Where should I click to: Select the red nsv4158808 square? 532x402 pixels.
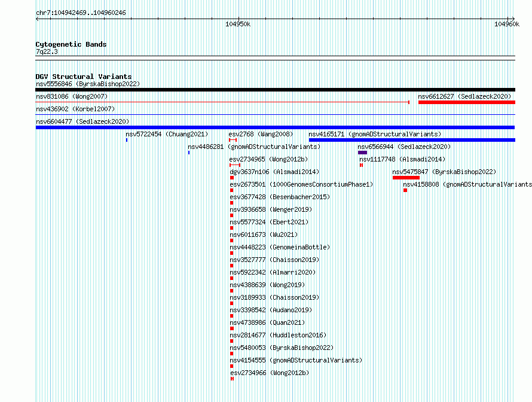405,190
